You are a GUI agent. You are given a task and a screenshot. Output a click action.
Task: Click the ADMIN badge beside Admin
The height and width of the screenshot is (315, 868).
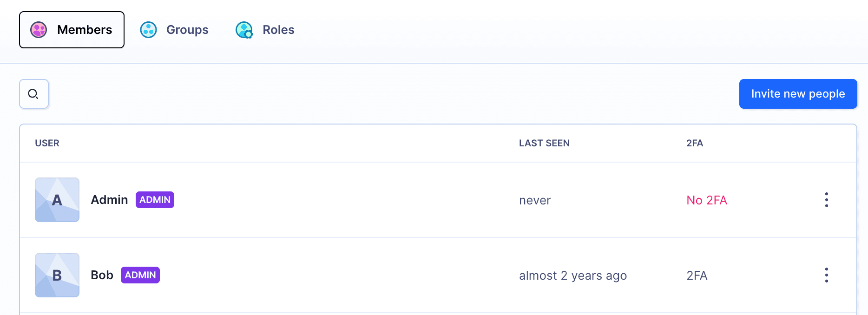click(x=155, y=200)
